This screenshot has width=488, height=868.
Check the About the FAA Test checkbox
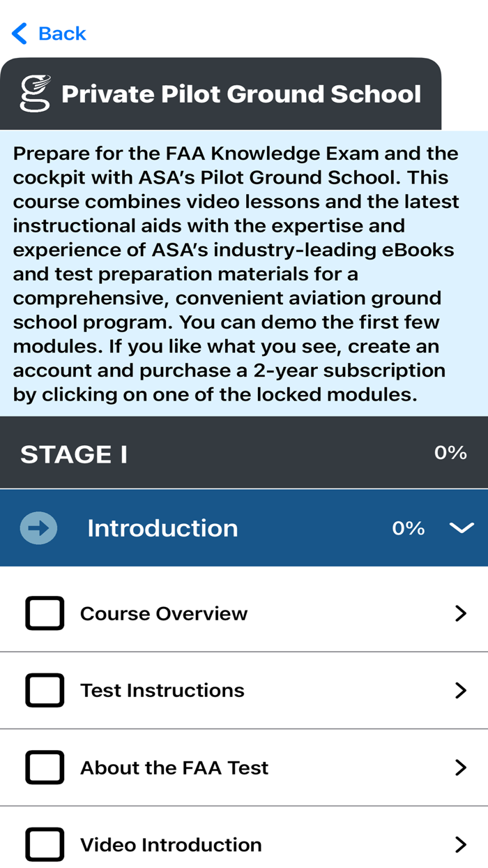point(45,768)
